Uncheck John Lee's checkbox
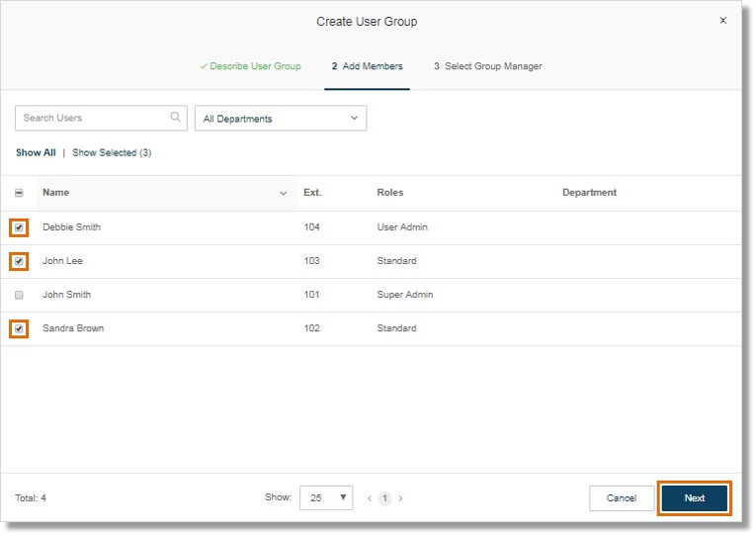The width and height of the screenshot is (756, 536). point(19,261)
